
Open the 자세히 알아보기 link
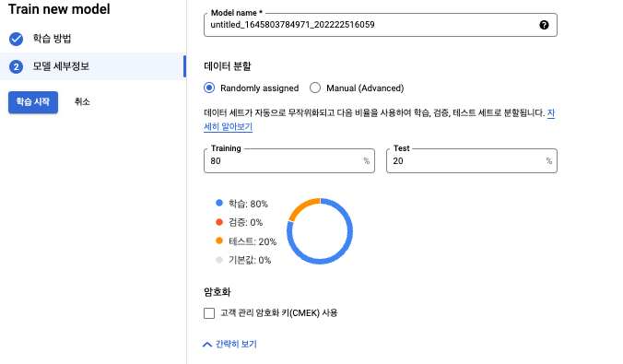point(228,127)
